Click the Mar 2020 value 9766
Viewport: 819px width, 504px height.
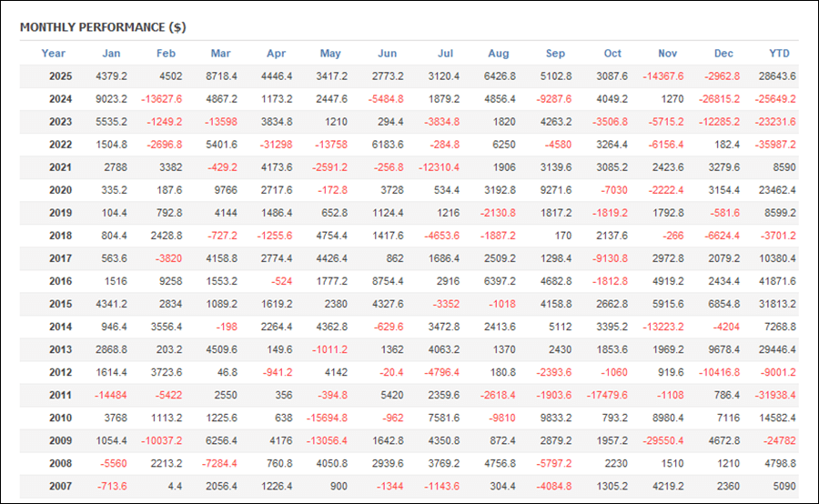pos(224,190)
